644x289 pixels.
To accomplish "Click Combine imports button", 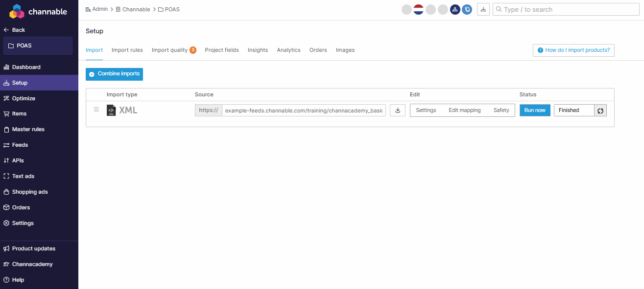I will point(114,74).
